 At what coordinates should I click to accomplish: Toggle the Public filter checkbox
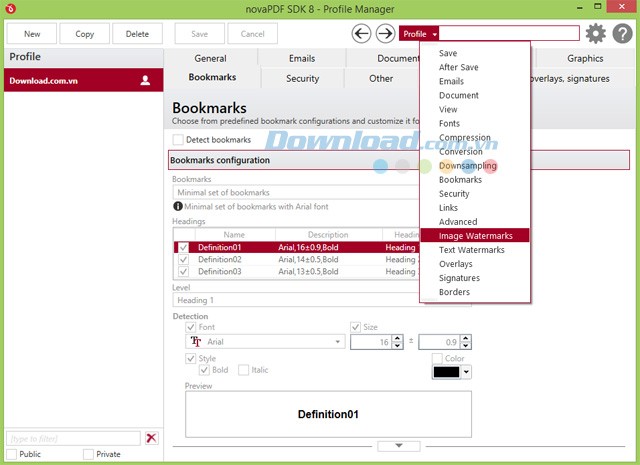point(12,454)
